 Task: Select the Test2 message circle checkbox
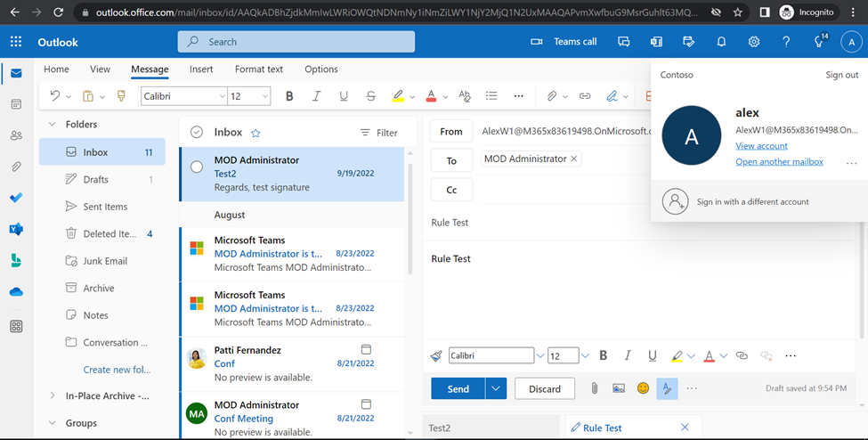coord(196,167)
